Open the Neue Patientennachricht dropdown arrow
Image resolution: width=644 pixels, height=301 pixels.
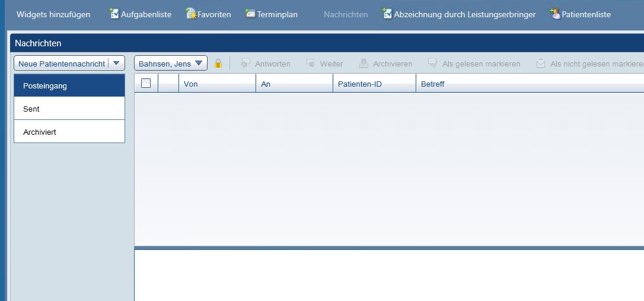click(116, 64)
